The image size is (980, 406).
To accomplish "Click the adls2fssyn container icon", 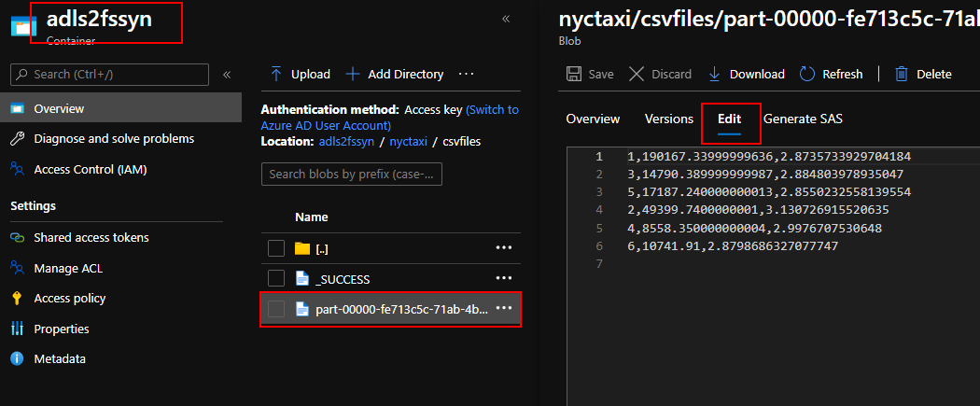I will pyautogui.click(x=23, y=26).
